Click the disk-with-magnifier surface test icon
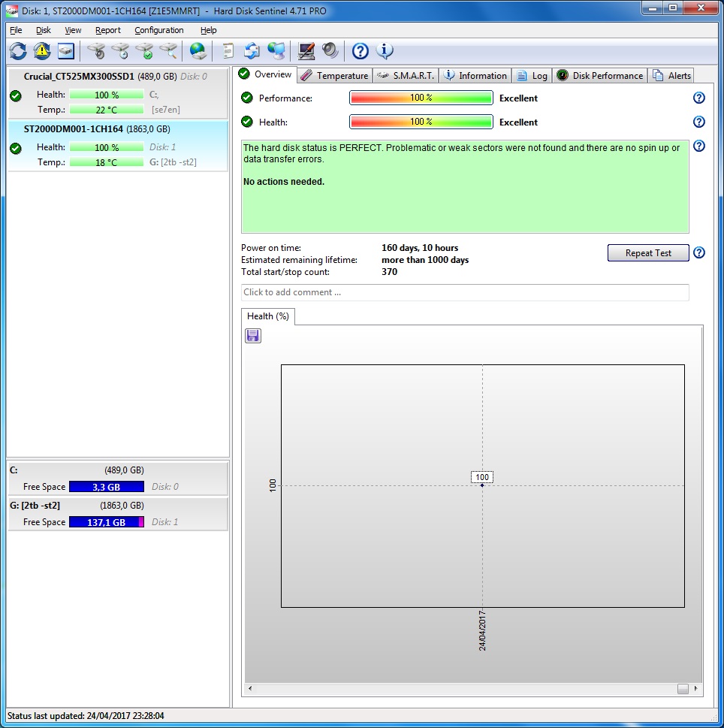This screenshot has width=724, height=728. pos(168,51)
